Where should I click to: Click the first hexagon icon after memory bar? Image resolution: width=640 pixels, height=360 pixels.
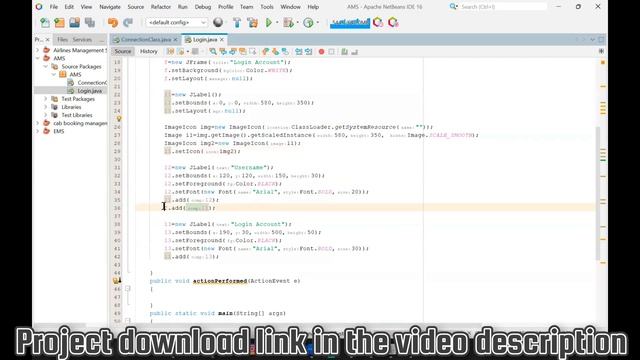coord(378,22)
